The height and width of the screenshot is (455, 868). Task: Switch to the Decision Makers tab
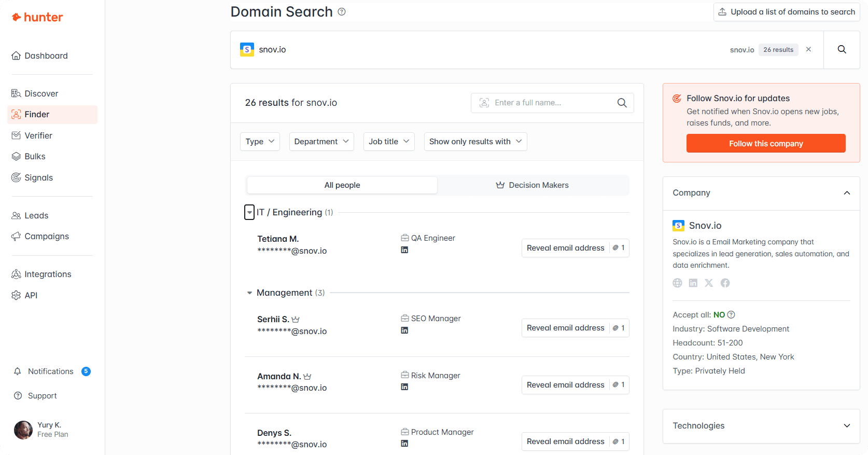tap(533, 185)
